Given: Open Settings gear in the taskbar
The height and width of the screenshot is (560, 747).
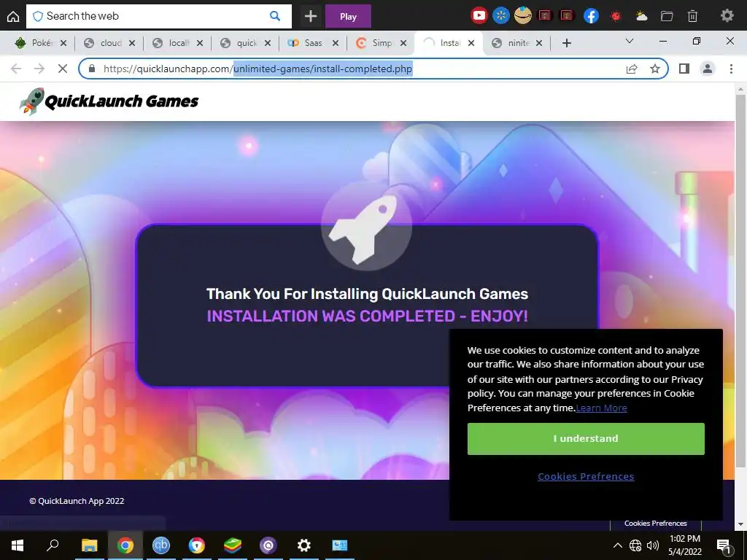Looking at the screenshot, I should [304, 545].
